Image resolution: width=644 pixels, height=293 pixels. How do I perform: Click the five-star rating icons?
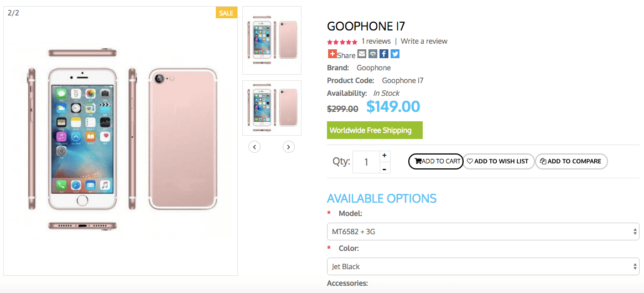click(342, 42)
